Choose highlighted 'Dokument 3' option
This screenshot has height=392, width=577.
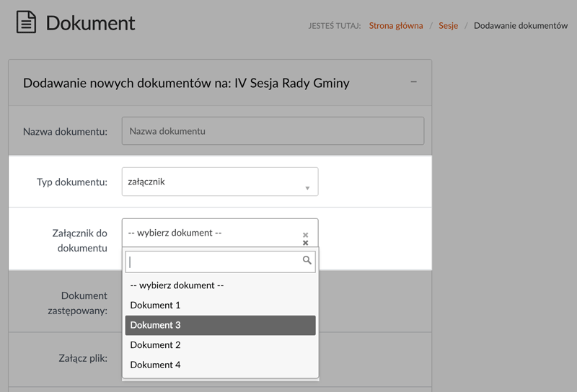[220, 325]
